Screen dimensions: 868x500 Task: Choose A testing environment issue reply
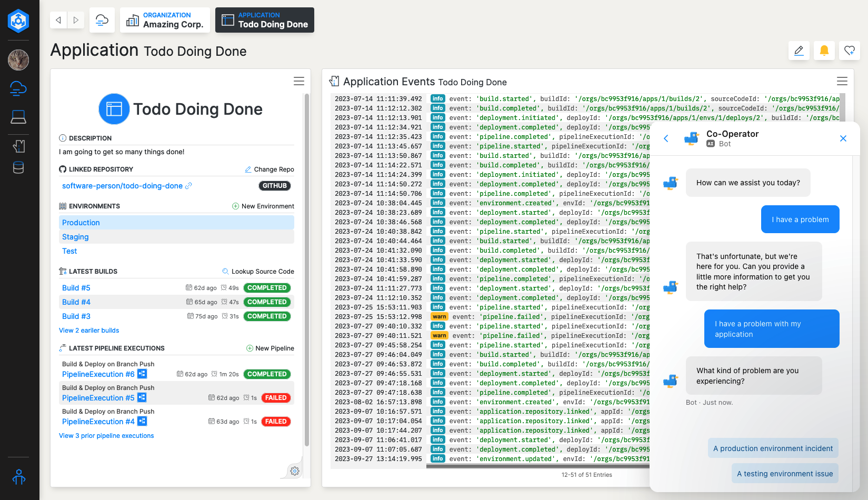[784, 473]
